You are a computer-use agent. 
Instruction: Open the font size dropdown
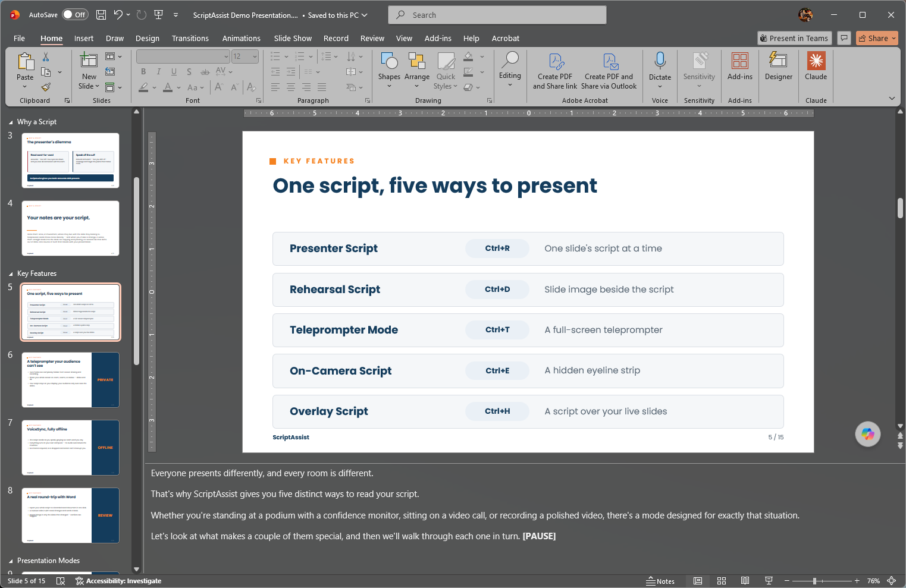click(255, 56)
